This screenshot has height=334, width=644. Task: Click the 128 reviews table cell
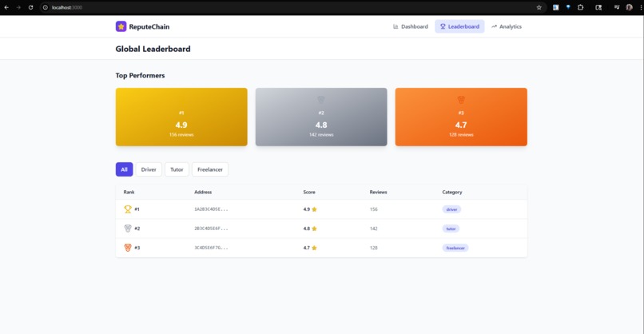click(x=373, y=248)
